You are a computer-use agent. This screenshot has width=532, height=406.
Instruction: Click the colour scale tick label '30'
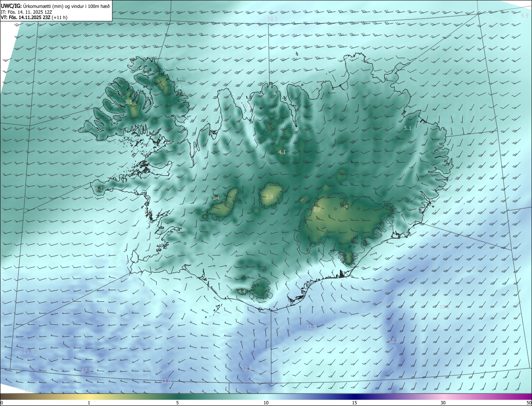pyautogui.click(x=443, y=403)
